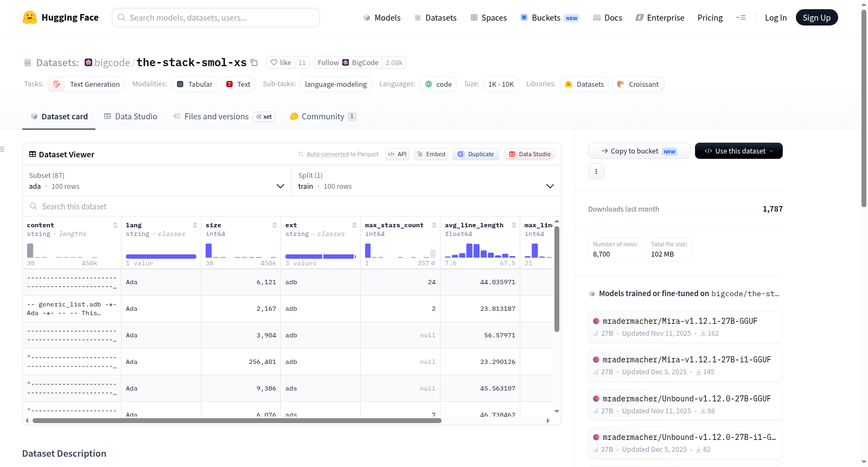Click the table horizontal scrollbar
Viewport: 868px width, 467px height.
pos(237,420)
